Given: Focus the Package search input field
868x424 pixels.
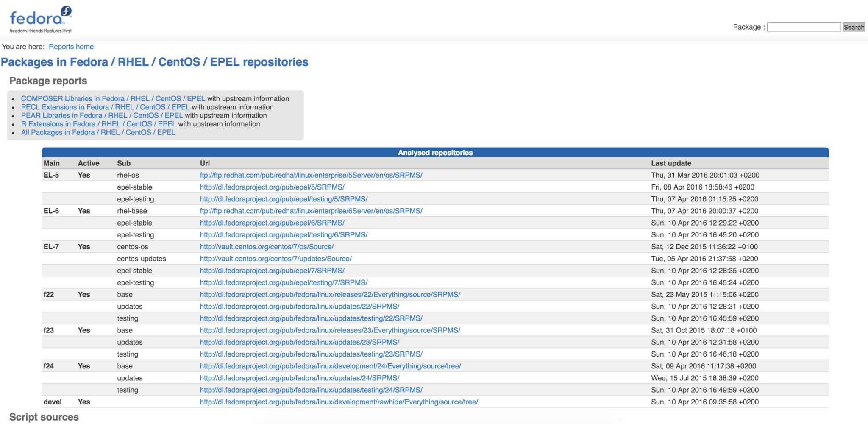Looking at the screenshot, I should click(804, 27).
